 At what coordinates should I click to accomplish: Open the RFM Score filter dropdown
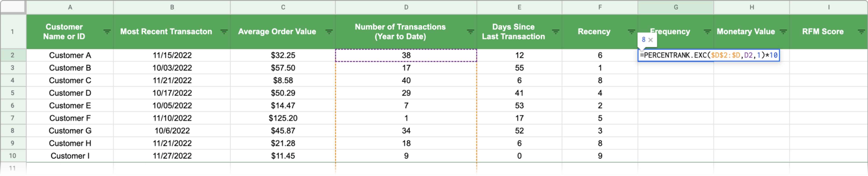(861, 32)
